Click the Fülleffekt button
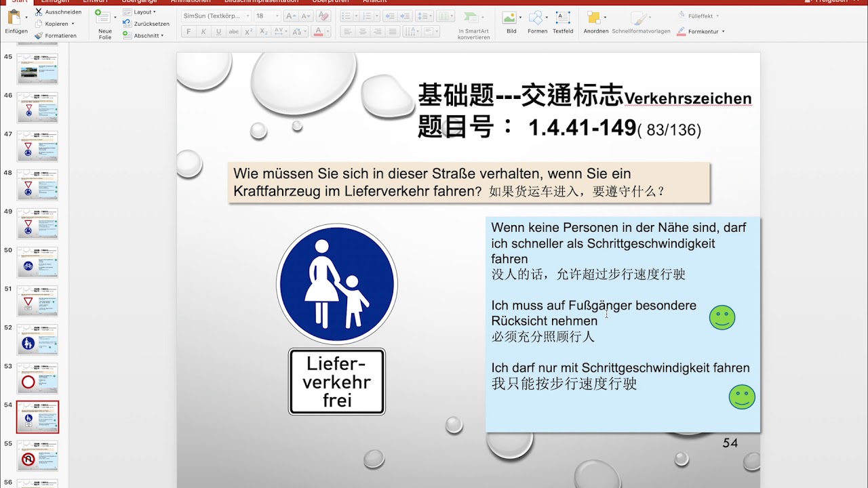The height and width of the screenshot is (488, 868). (698, 16)
